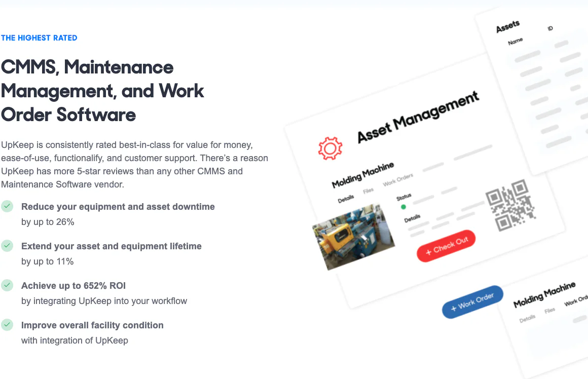Open the Files tab on the Asset Management card
Image resolution: width=588 pixels, height=379 pixels.
pos(368,191)
